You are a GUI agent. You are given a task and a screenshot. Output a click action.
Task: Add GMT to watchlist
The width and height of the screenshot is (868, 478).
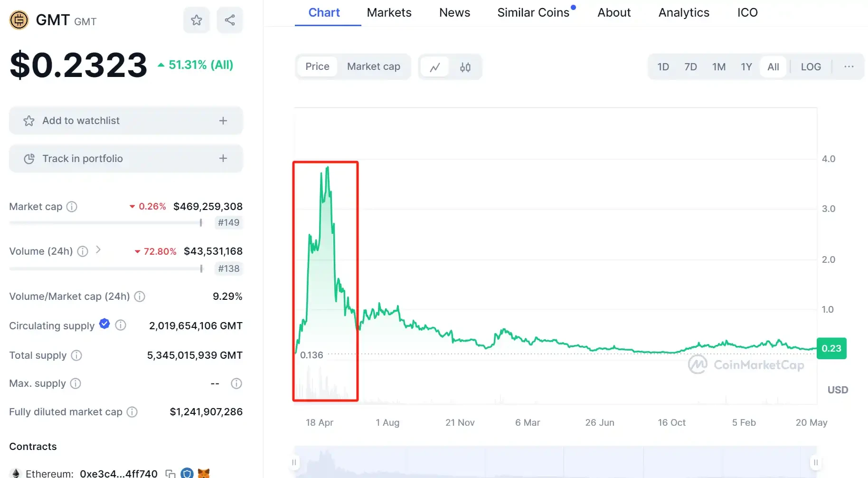pyautogui.click(x=125, y=121)
